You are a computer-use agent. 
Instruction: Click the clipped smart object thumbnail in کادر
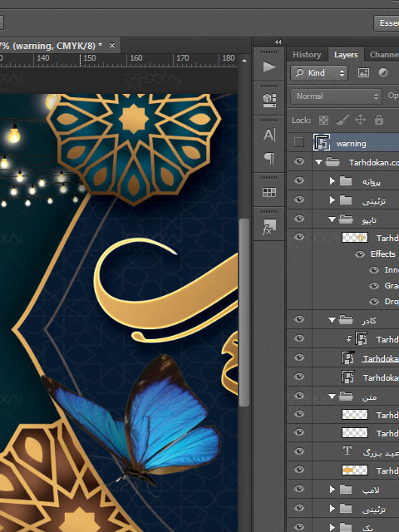coord(362,338)
